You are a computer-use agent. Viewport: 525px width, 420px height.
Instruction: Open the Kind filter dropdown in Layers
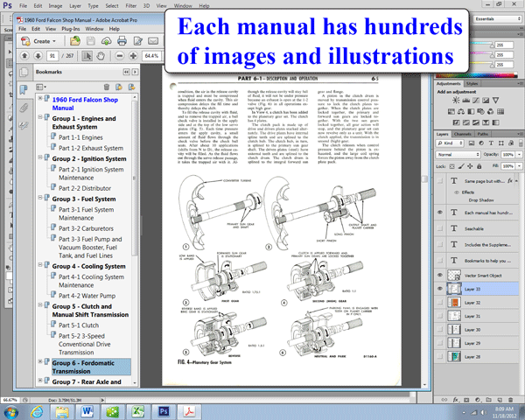tap(450, 143)
